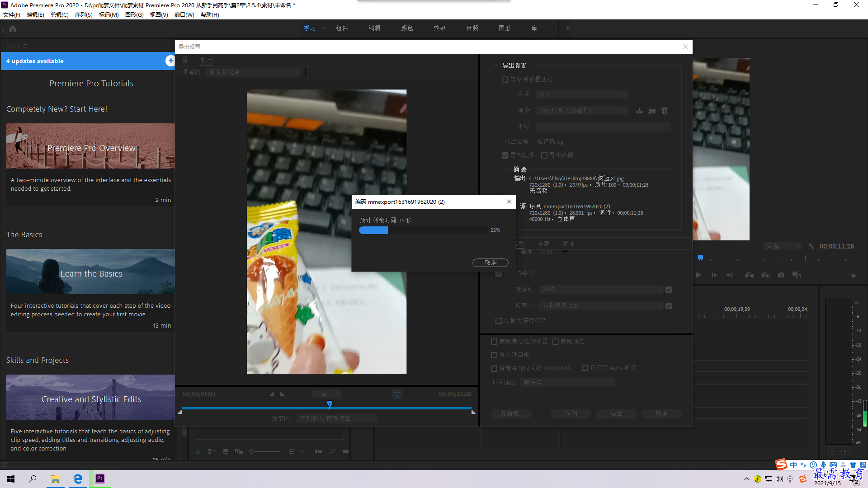The height and width of the screenshot is (488, 868).
Task: Click the encoding progress bar
Action: coord(423,230)
